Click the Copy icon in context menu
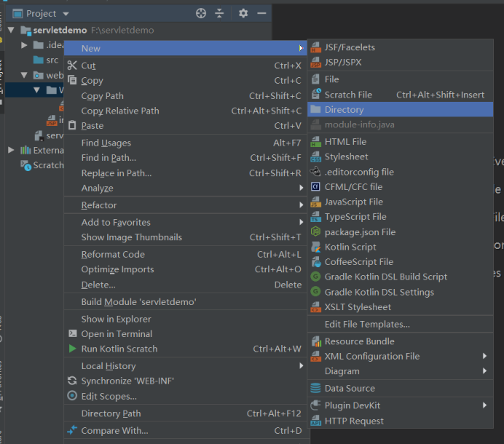Screen dimensions: 504x444 [x=72, y=80]
